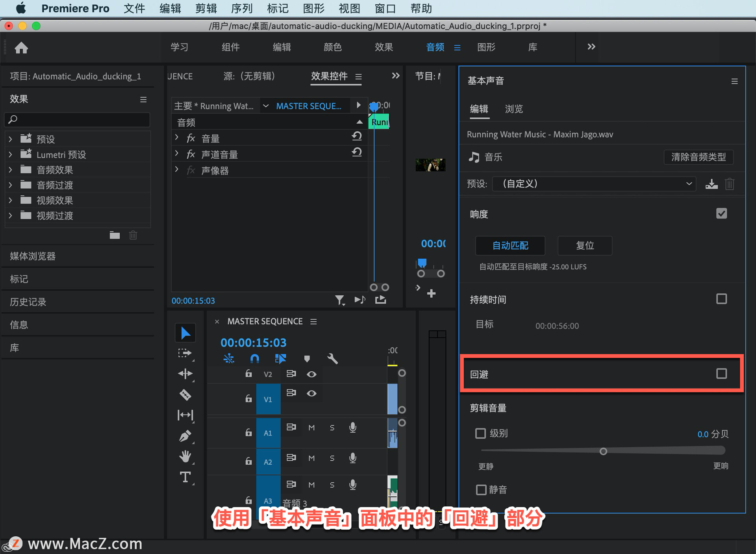Select the Ripple Edit tool
This screenshot has width=756, height=554.
click(x=185, y=374)
